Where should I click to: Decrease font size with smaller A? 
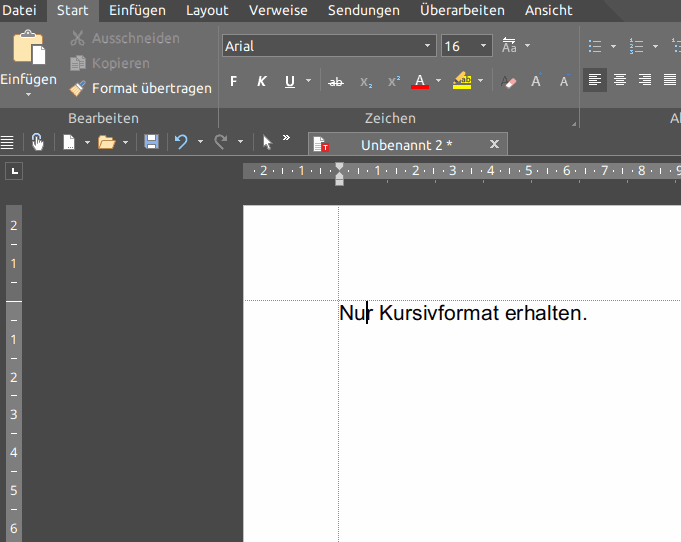564,81
